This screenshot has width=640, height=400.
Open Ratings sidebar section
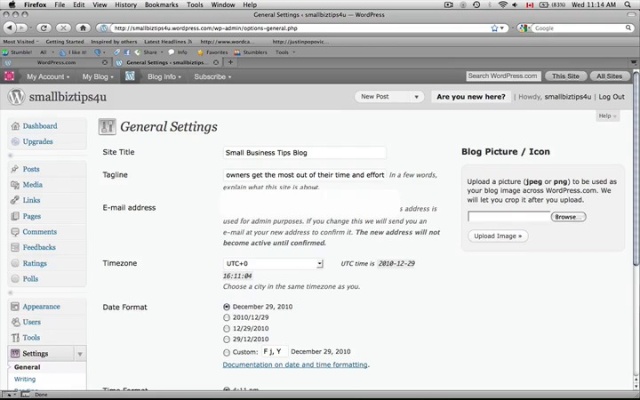coord(34,263)
